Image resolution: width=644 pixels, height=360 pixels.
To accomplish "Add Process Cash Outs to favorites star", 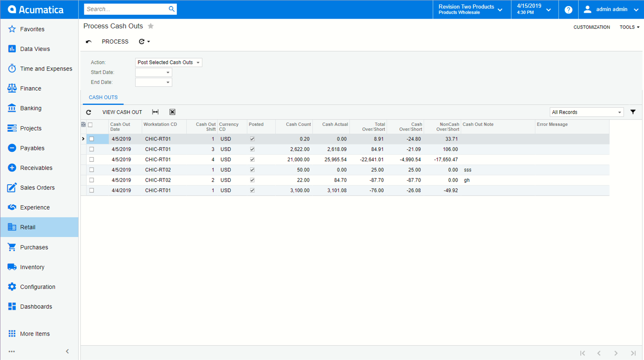I will point(151,26).
